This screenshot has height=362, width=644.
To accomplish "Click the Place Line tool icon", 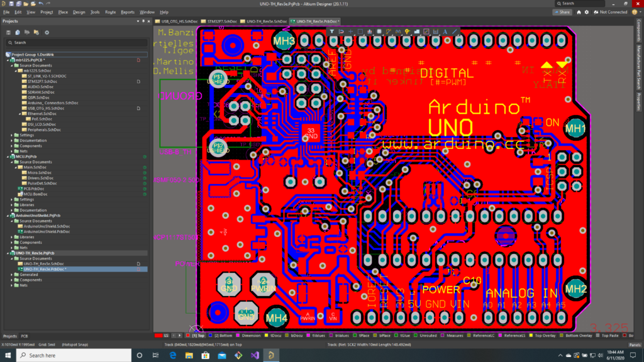I will [x=455, y=31].
